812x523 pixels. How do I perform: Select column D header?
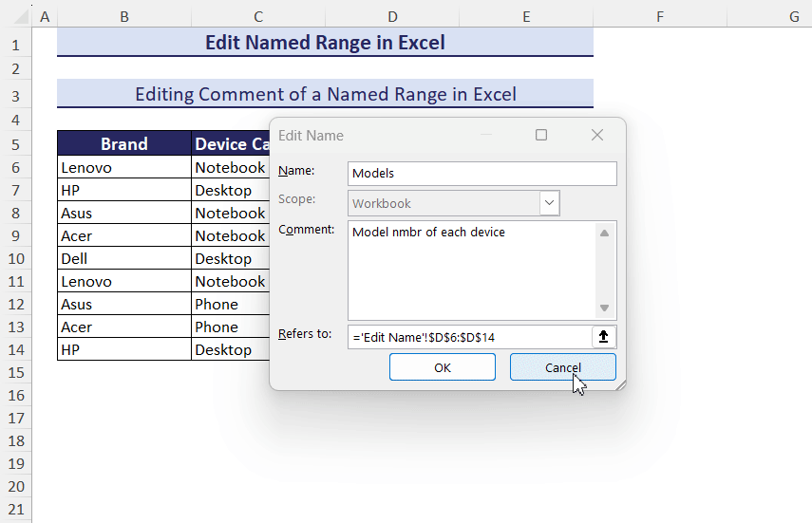pyautogui.click(x=392, y=16)
